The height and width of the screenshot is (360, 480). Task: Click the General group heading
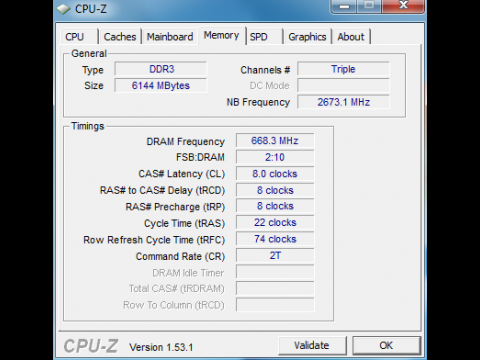89,53
